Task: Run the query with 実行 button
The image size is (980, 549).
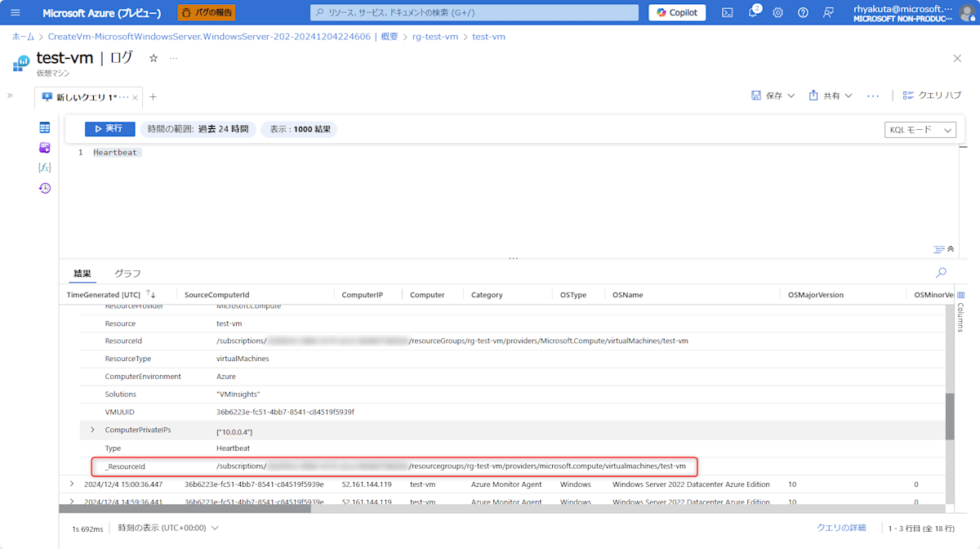Action: point(110,129)
